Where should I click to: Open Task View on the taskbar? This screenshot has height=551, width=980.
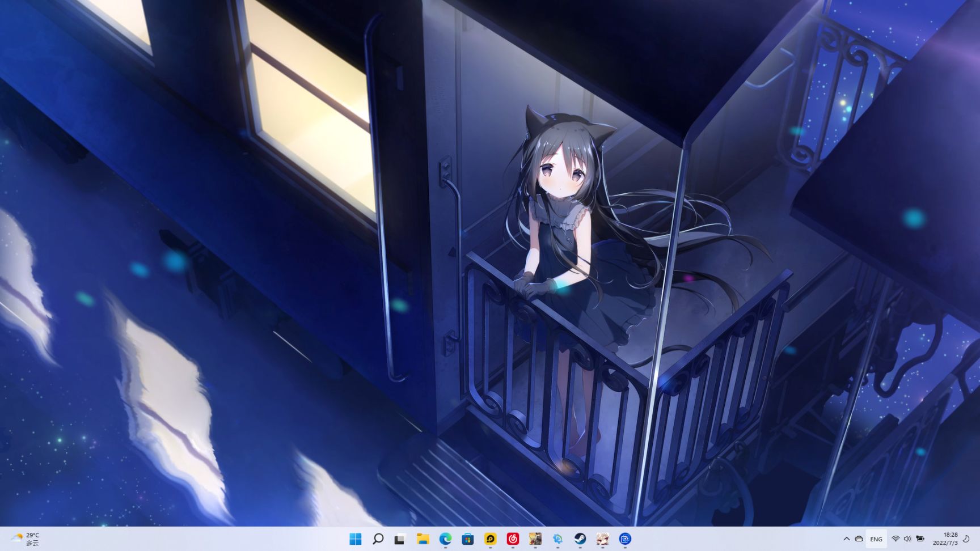400,539
